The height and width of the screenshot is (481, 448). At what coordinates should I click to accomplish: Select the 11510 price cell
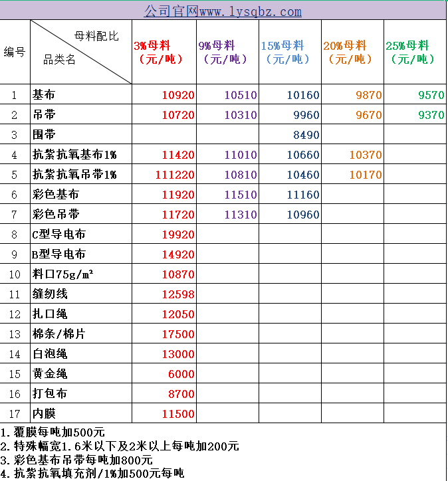[x=228, y=194]
